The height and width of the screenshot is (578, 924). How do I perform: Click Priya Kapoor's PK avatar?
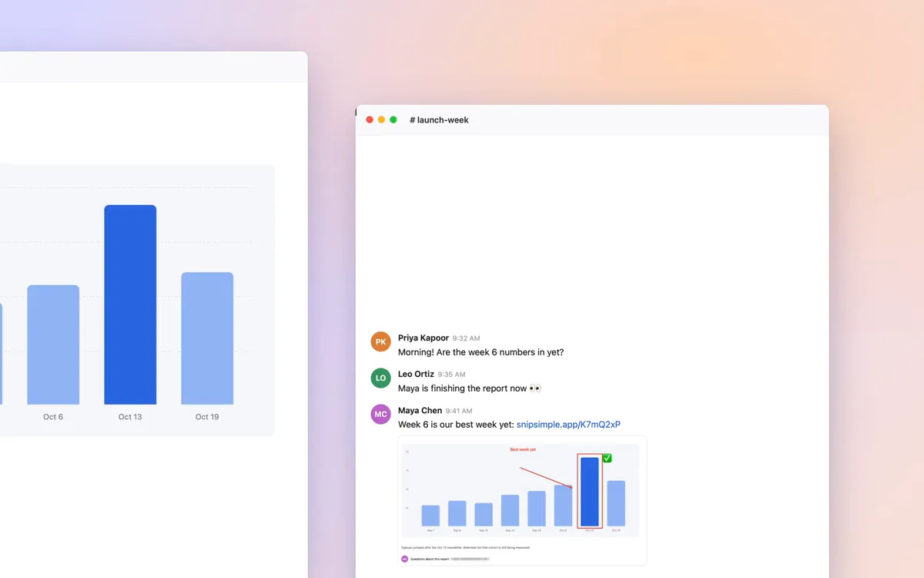[380, 341]
